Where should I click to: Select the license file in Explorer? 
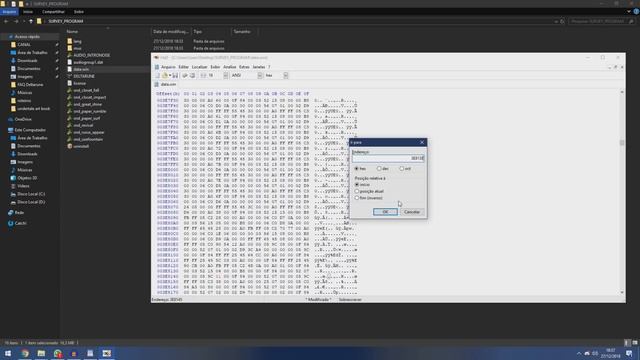coord(79,83)
